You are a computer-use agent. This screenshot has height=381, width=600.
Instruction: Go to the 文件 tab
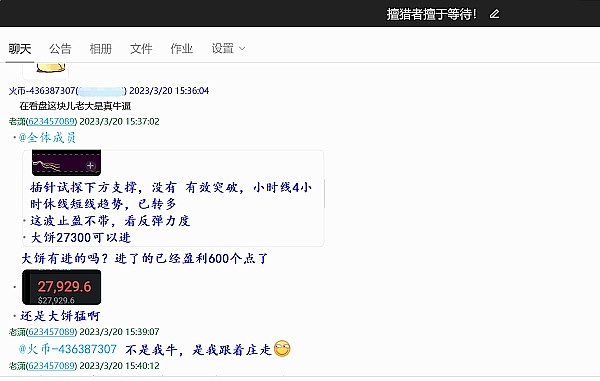click(141, 49)
